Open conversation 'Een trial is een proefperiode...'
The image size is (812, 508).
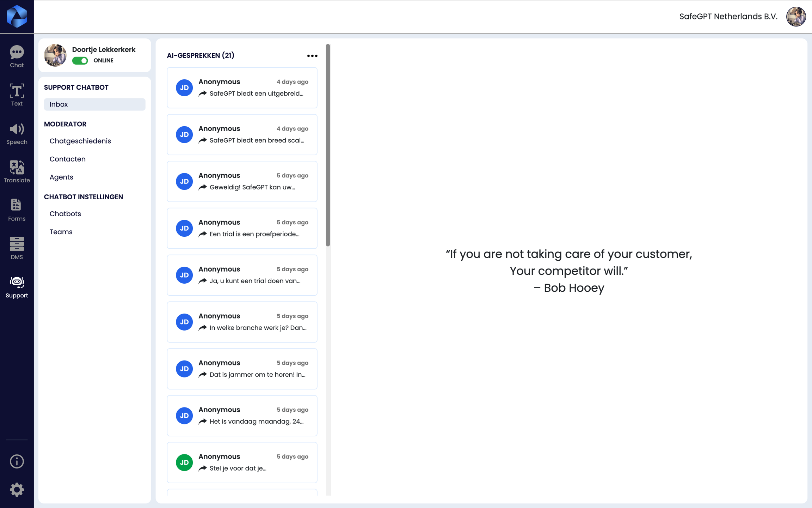tap(242, 228)
